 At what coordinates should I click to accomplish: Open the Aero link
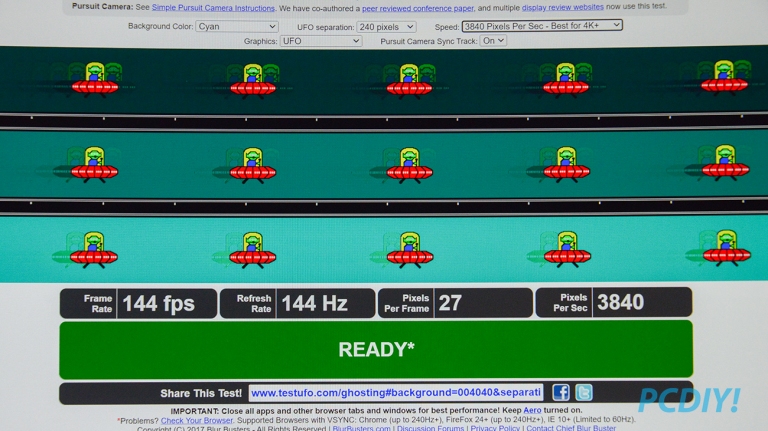tap(532, 410)
